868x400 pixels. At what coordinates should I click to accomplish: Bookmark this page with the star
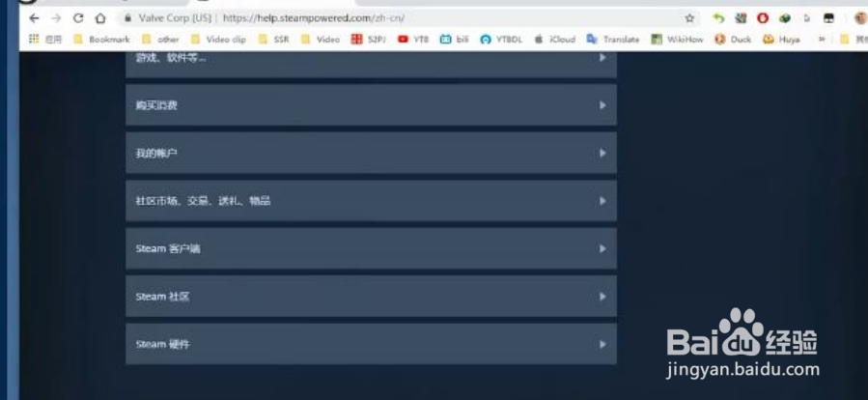(x=689, y=18)
